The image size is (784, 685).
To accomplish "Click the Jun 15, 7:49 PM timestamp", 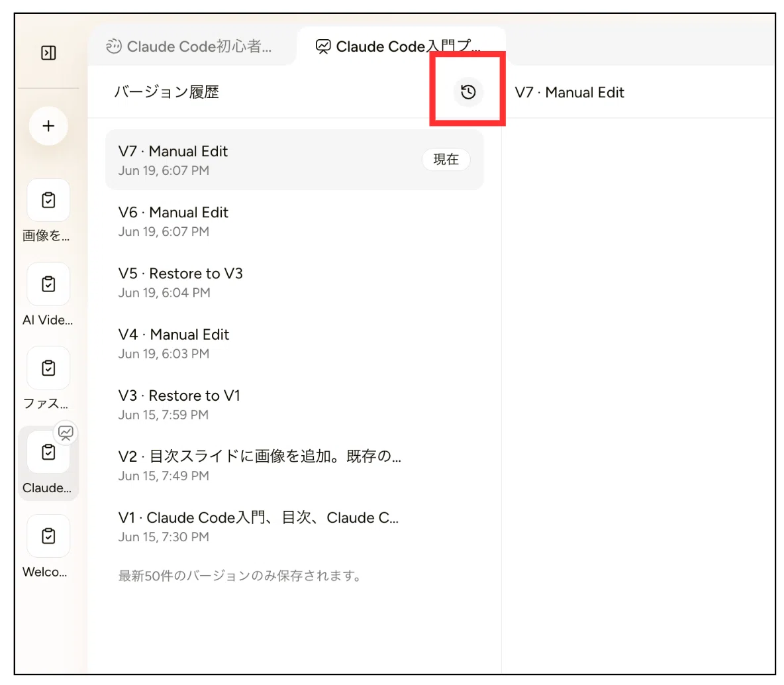I will coord(164,476).
